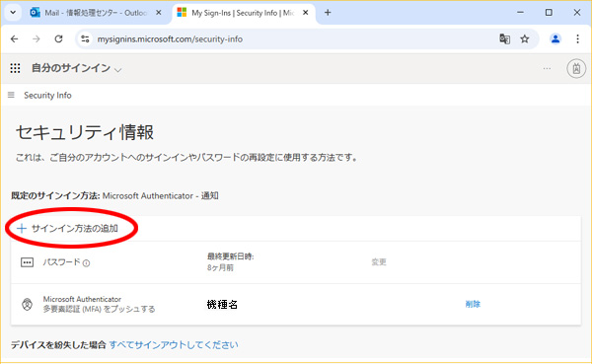This screenshot has width=592, height=364.
Task: Reload the current page
Action: pos(58,38)
